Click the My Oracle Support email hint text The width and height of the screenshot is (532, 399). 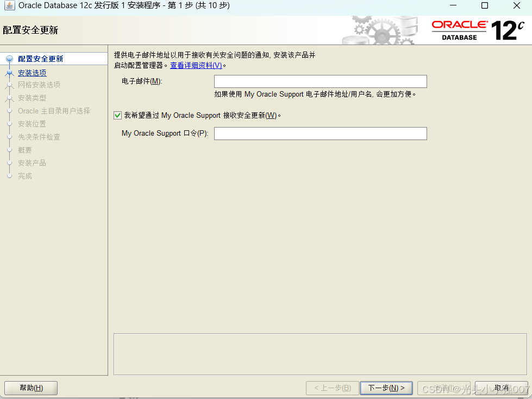(315, 94)
